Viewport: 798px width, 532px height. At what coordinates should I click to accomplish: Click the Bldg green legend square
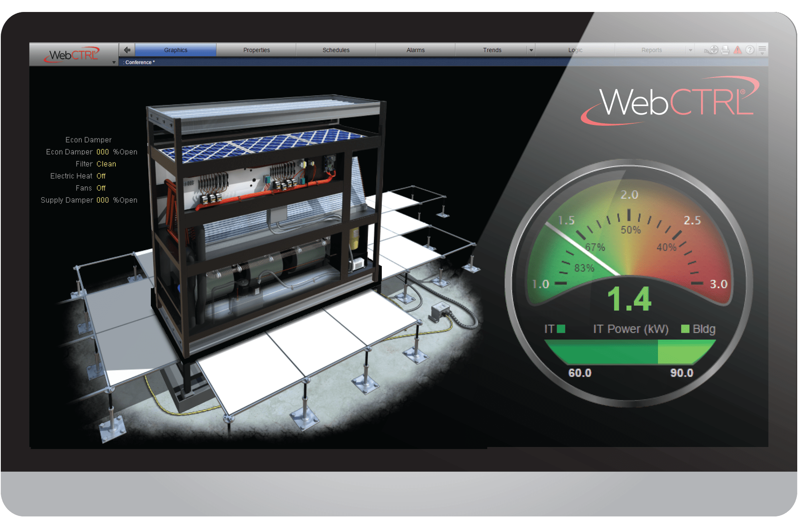point(685,329)
